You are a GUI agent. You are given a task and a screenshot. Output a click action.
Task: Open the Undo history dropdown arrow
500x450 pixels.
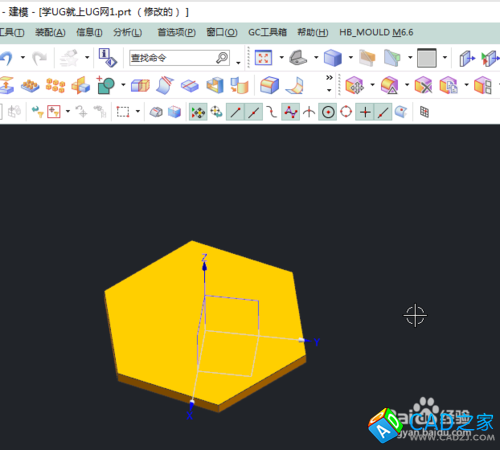click(x=23, y=57)
